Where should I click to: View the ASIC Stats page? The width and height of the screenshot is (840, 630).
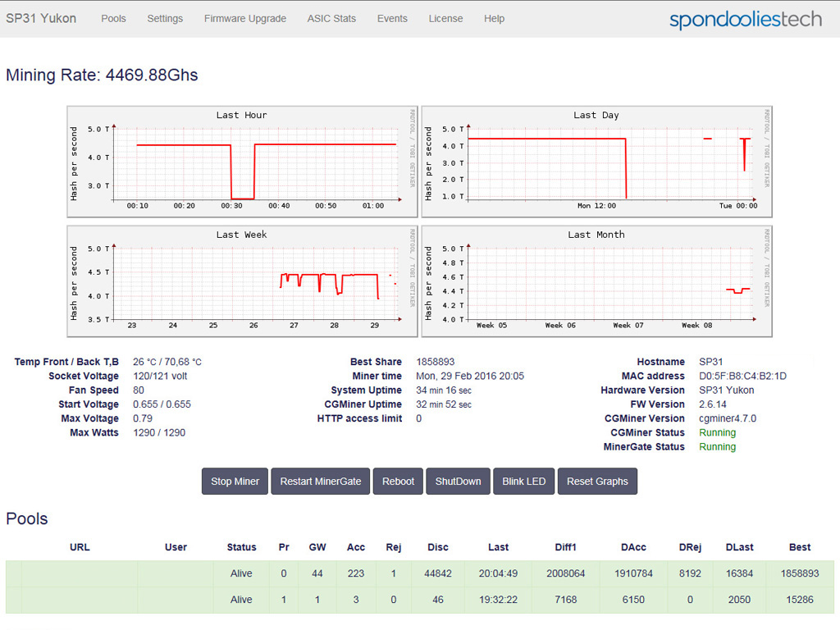pyautogui.click(x=331, y=18)
